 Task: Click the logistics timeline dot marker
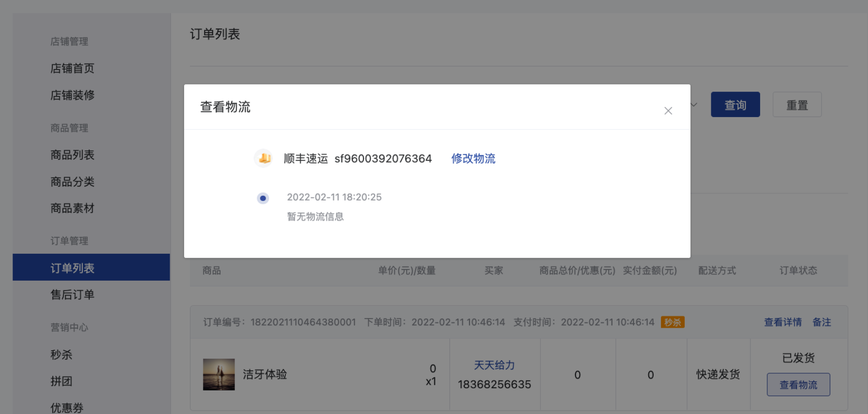coord(263,198)
